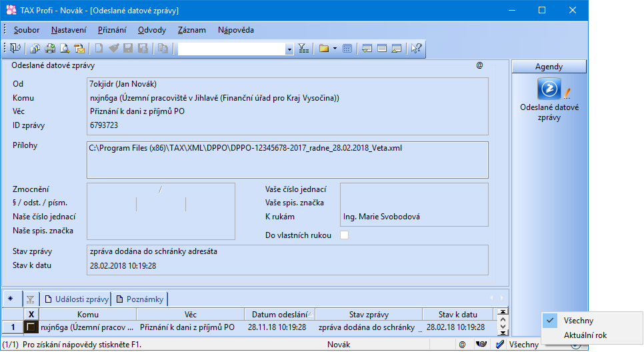This screenshot has width=644, height=352.
Task: Click jump-to-last-record arrow in grid scrollbar
Action: 503,332
